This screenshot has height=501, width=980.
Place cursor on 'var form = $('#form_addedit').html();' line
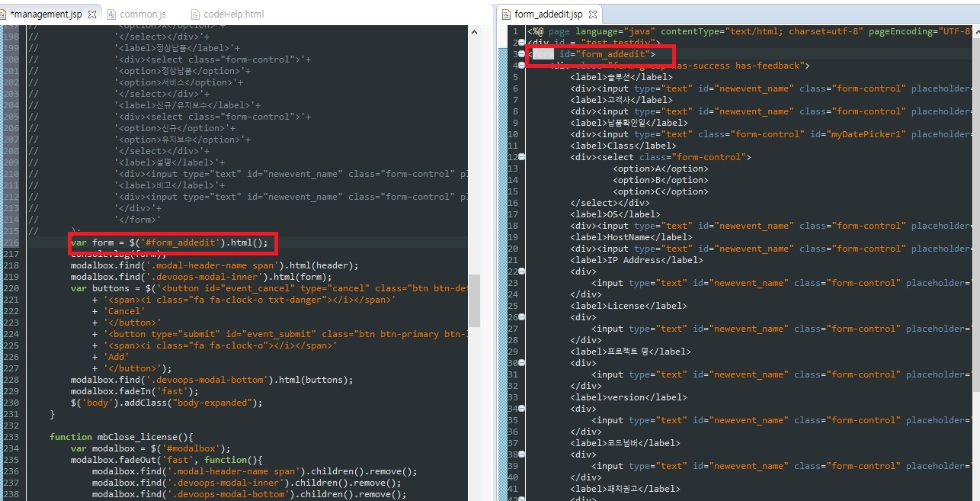point(169,242)
